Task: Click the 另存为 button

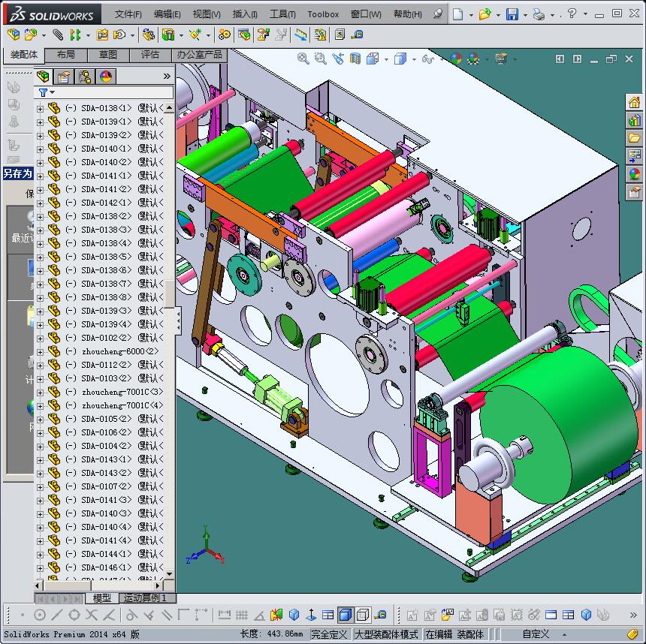Action: point(17,173)
